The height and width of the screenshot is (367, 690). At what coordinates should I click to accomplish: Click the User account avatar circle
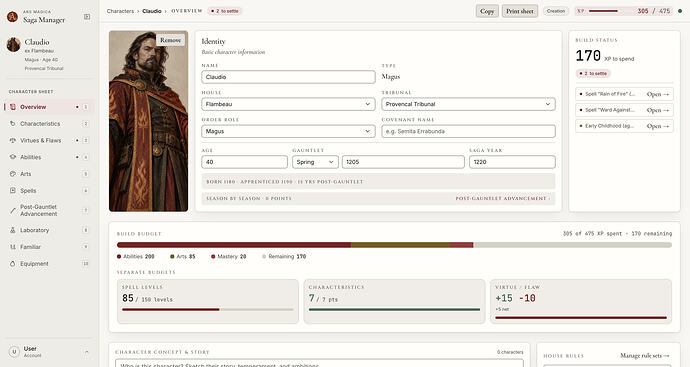tap(14, 352)
